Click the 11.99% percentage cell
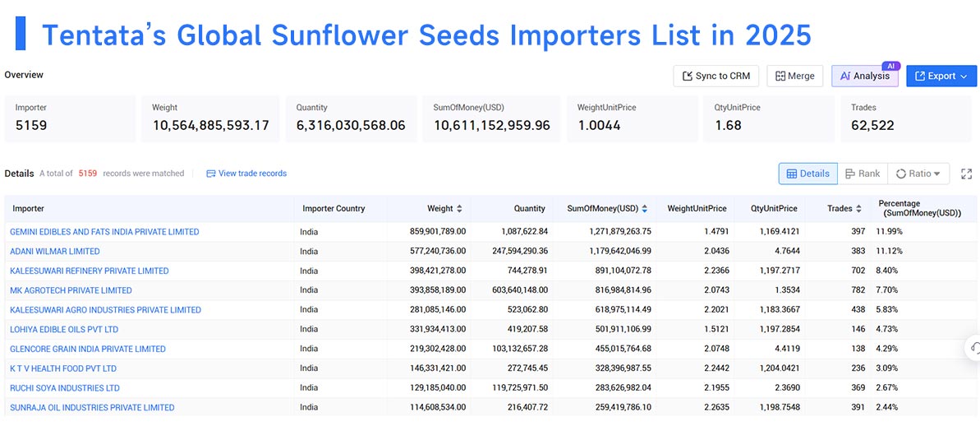Image resolution: width=980 pixels, height=426 pixels. point(890,231)
